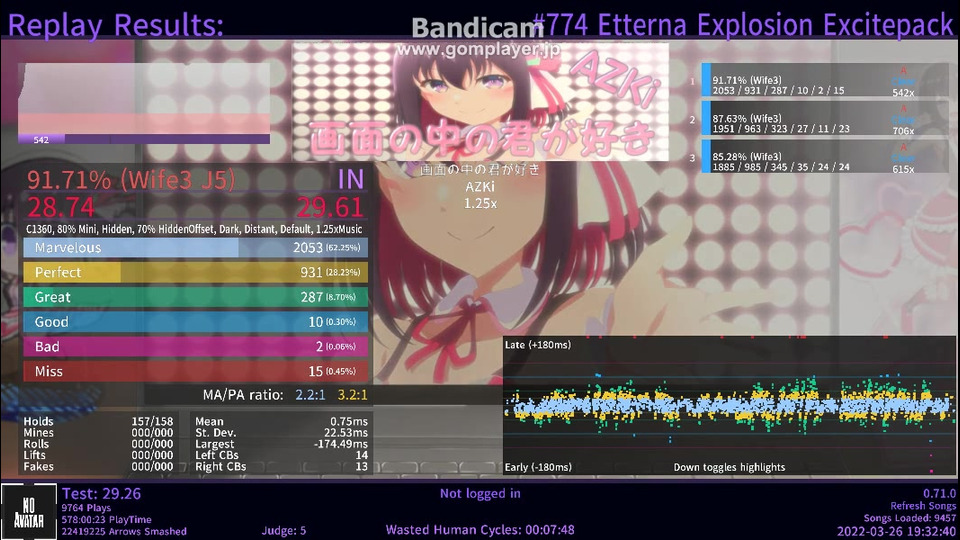Click the Bad judgment bar
960x540 pixels.
[x=196, y=347]
